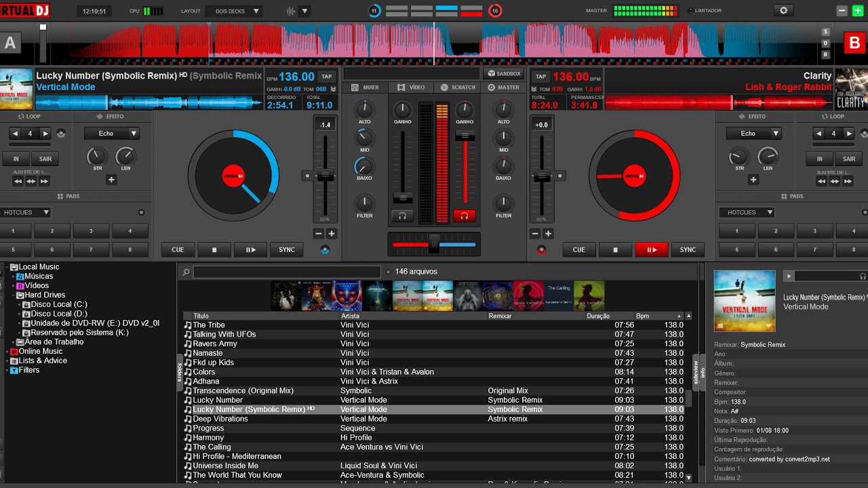Click SAIR loop out on deck B
This screenshot has width=868, height=488.
tap(849, 159)
